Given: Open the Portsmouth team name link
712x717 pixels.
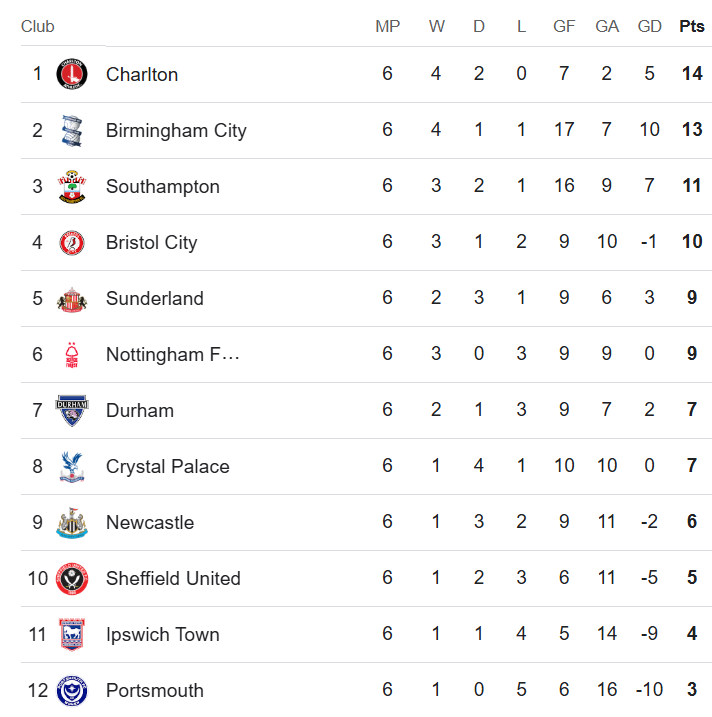Looking at the screenshot, I should [155, 691].
